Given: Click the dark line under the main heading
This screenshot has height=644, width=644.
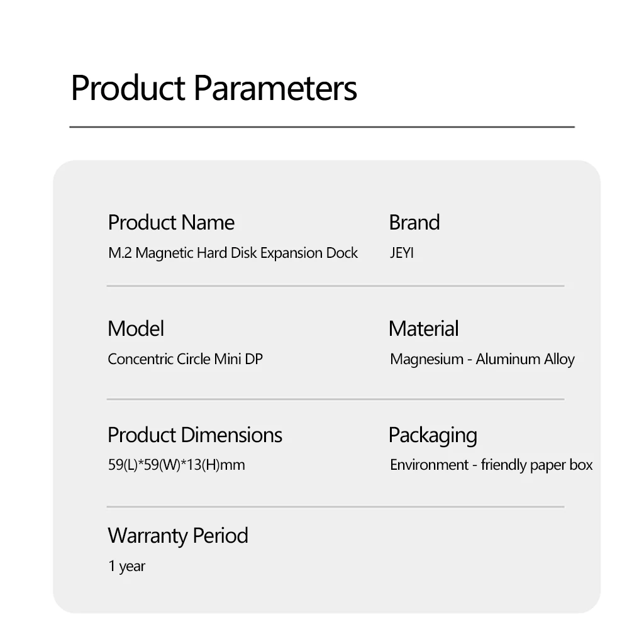Looking at the screenshot, I should point(322,127).
